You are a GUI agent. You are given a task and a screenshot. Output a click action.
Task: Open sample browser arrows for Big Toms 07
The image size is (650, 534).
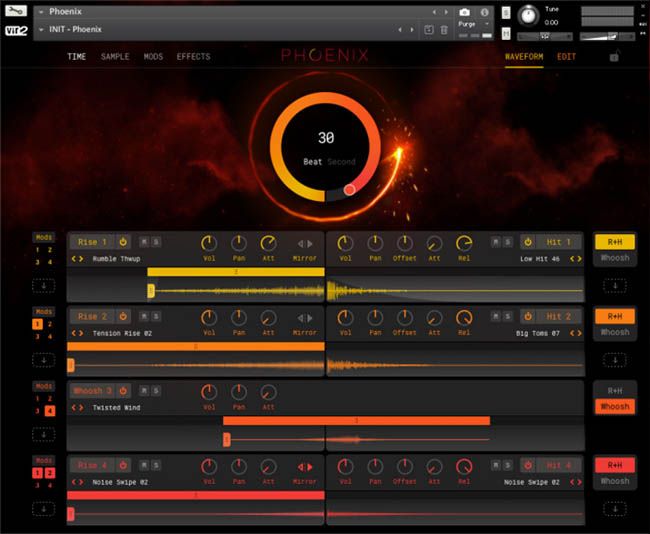coord(575,333)
